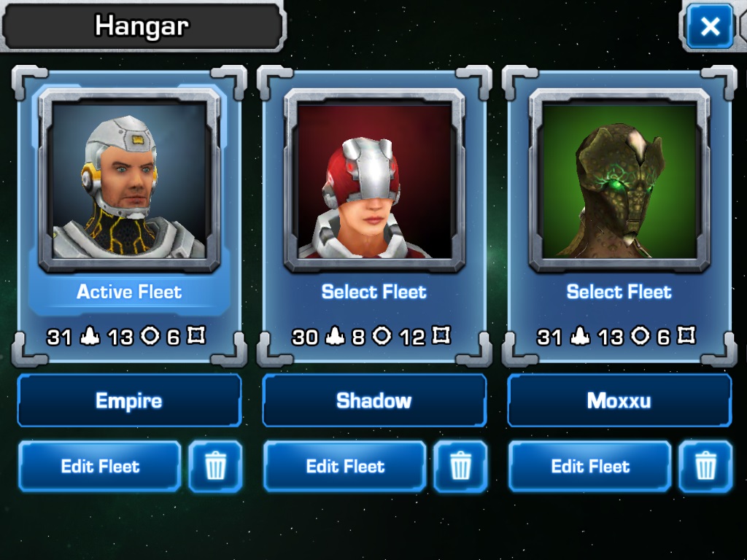Click the circle icon in Shadow fleet stats
The image size is (747, 560).
click(382, 335)
